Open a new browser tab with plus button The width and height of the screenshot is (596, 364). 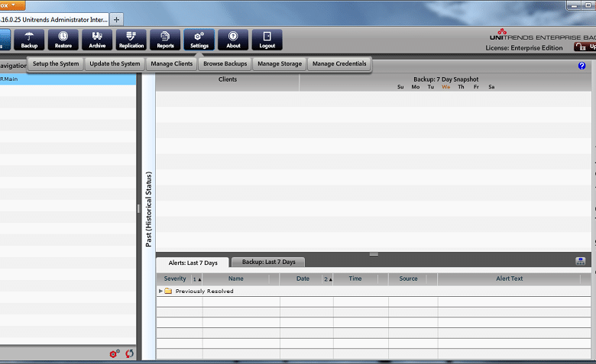click(117, 19)
